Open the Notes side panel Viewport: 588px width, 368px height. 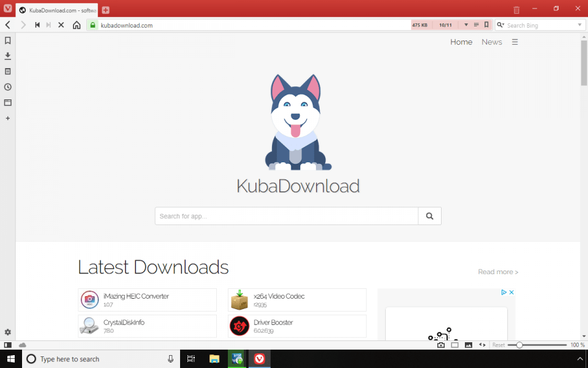7,71
